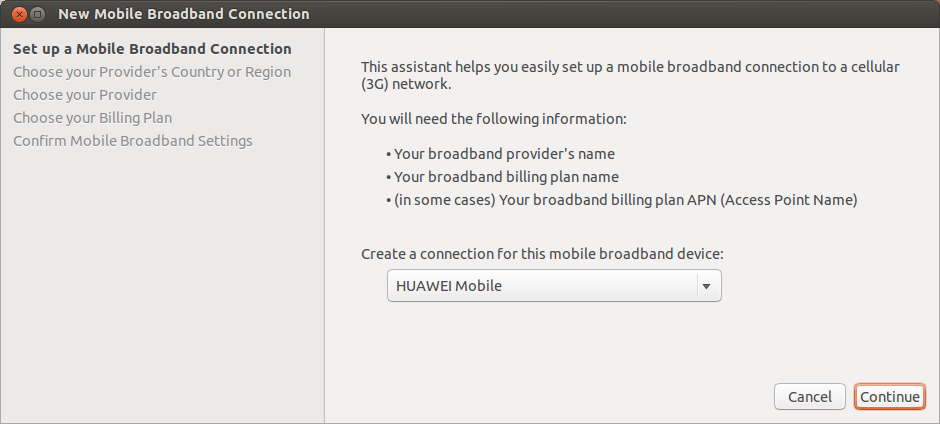The height and width of the screenshot is (424, 940).
Task: Continue to the next setup page
Action: 890,397
